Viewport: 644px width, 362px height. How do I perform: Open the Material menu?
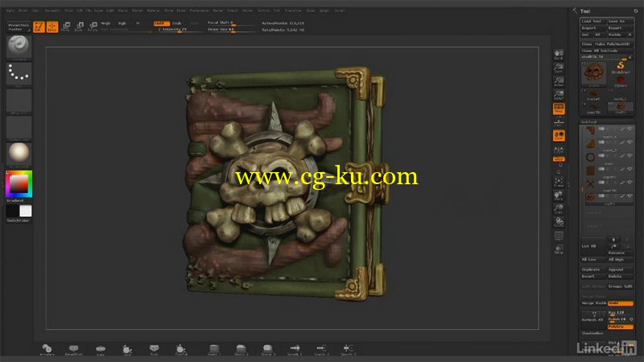(x=153, y=10)
